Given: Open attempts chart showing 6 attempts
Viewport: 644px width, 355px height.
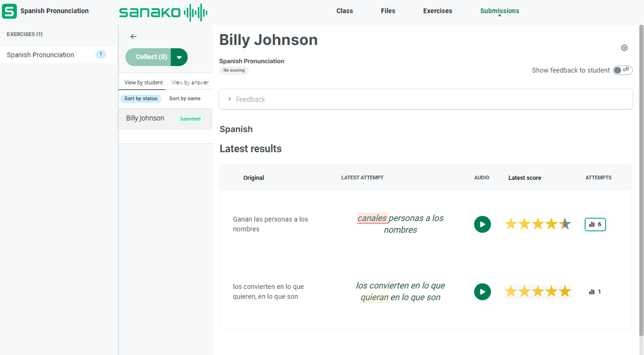Looking at the screenshot, I should (x=595, y=225).
